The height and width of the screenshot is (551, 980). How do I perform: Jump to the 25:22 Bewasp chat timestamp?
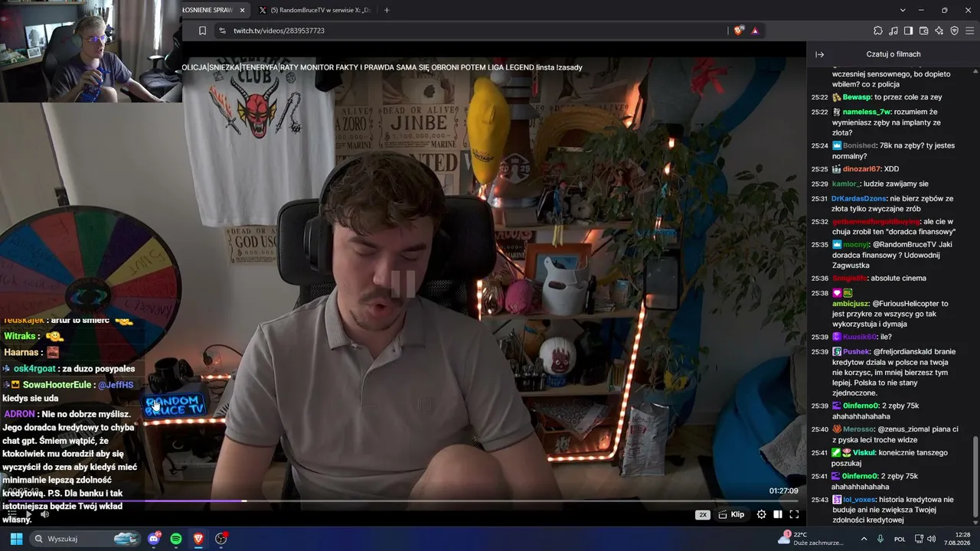[819, 97]
